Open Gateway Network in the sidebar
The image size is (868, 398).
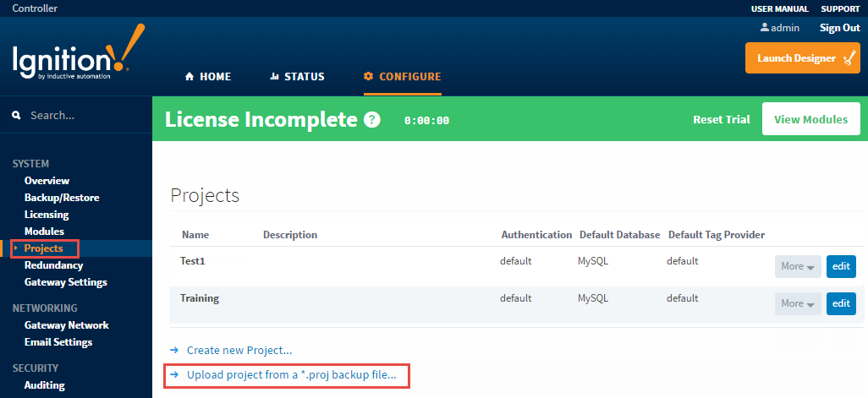click(67, 325)
